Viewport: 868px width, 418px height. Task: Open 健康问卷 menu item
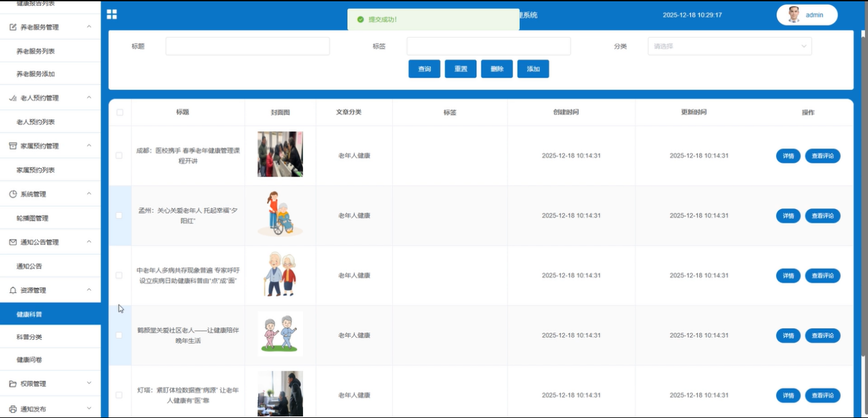tap(50, 360)
